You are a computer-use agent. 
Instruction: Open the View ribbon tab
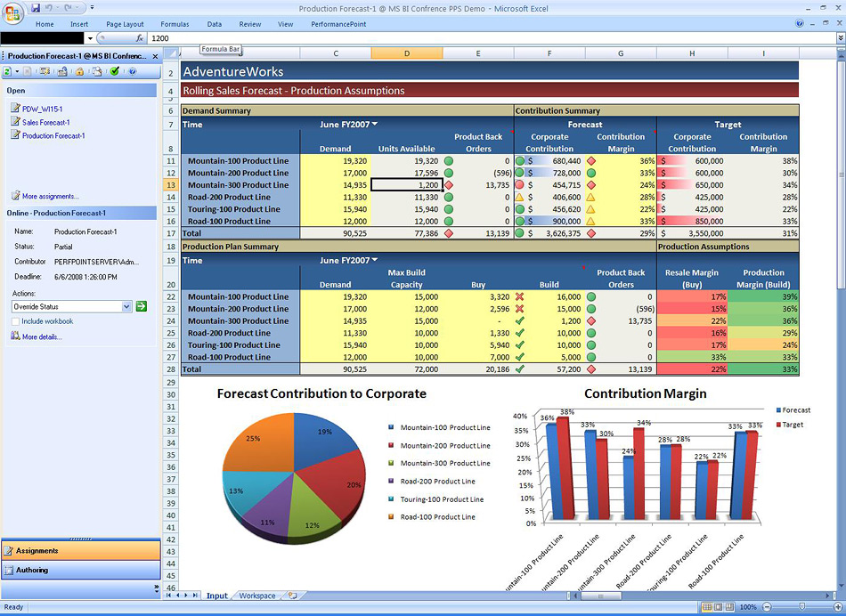pos(286,24)
